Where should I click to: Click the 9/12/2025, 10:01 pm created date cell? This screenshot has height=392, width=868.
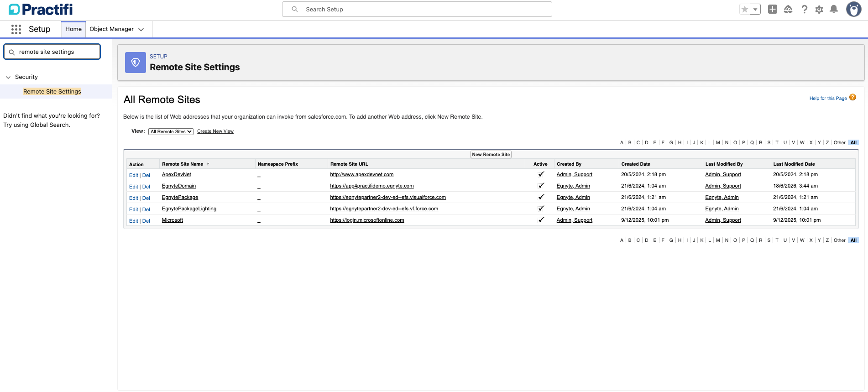point(645,220)
